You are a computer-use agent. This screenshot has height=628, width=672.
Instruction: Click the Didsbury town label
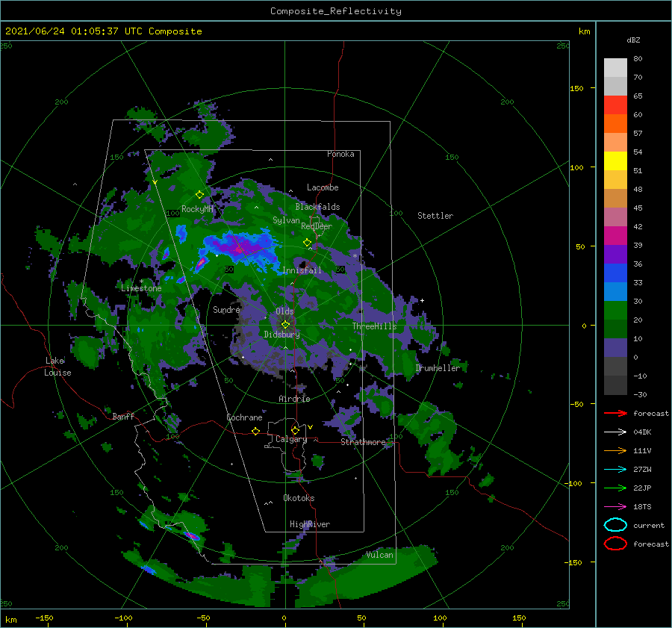(x=281, y=335)
